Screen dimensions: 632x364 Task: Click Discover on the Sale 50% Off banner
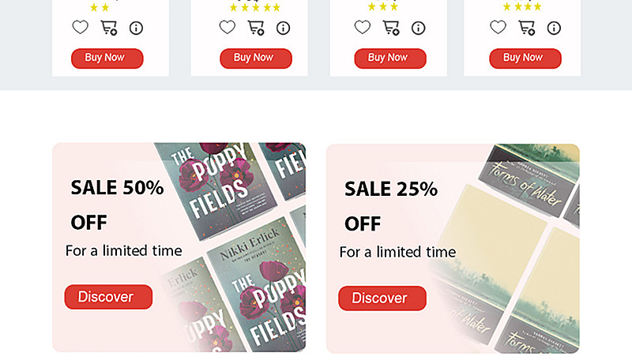pos(108,297)
